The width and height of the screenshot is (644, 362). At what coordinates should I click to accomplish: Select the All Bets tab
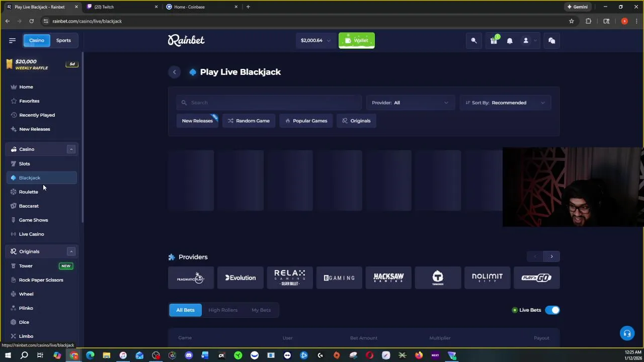pyautogui.click(x=185, y=310)
